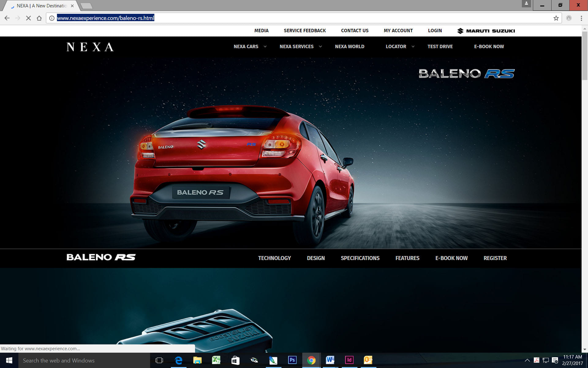
Task: Click the page vertical scrollbar thumb
Action: click(584, 55)
